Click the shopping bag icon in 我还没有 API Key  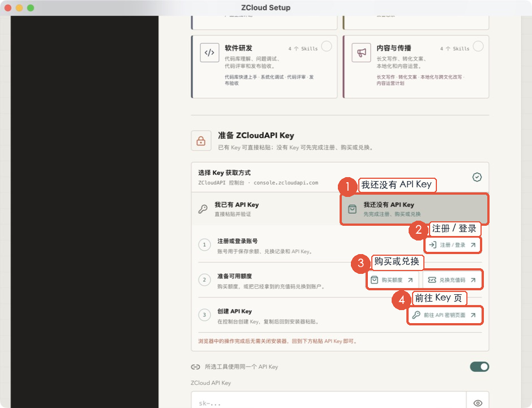[x=352, y=209]
